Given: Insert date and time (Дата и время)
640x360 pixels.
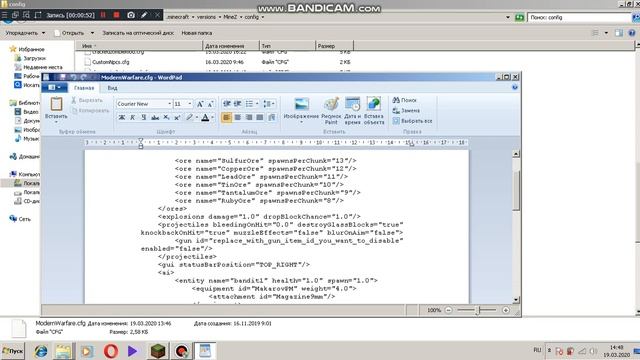Looking at the screenshot, I should [353, 110].
